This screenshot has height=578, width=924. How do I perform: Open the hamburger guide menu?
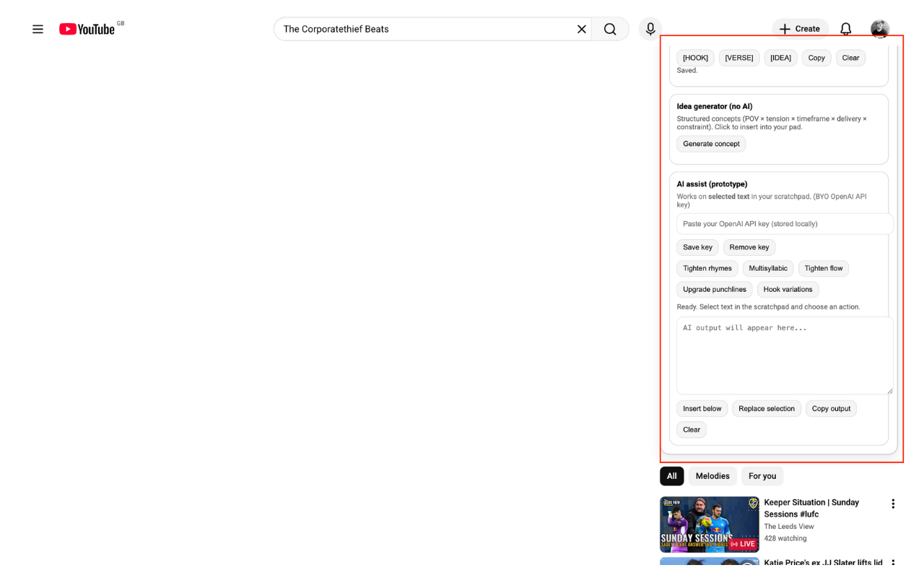point(38,29)
